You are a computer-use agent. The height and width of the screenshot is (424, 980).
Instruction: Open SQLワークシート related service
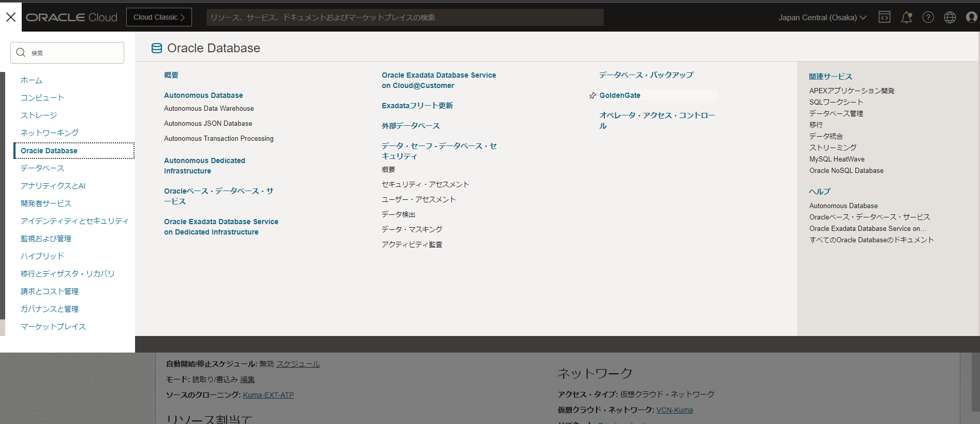pyautogui.click(x=836, y=102)
